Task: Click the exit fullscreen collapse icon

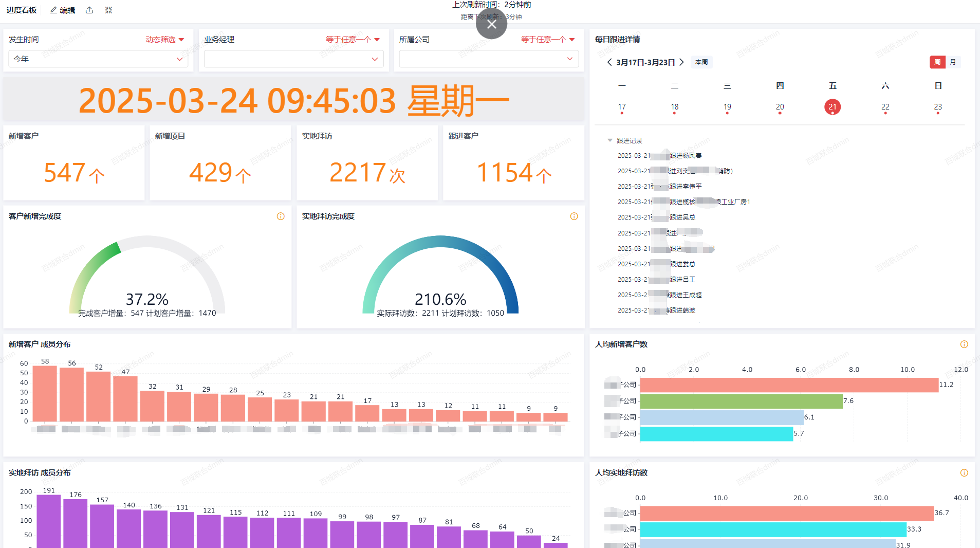Action: click(x=108, y=10)
